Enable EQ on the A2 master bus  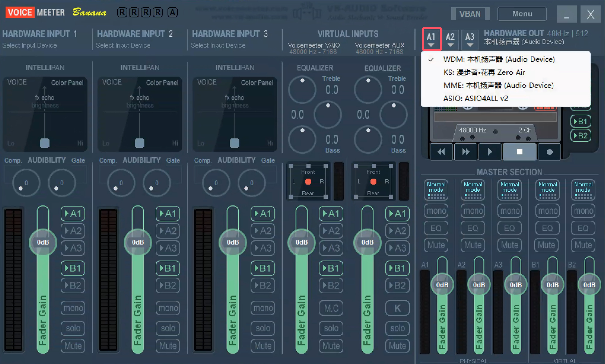coord(473,228)
